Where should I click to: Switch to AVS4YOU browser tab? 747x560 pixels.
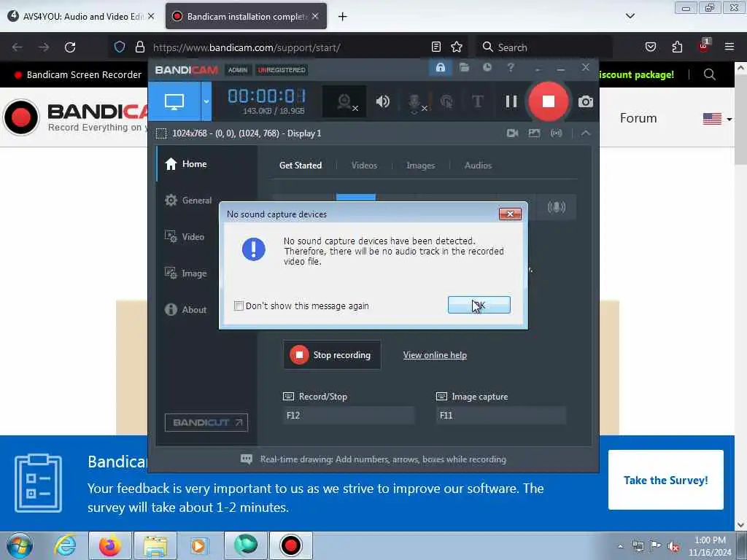coord(82,16)
